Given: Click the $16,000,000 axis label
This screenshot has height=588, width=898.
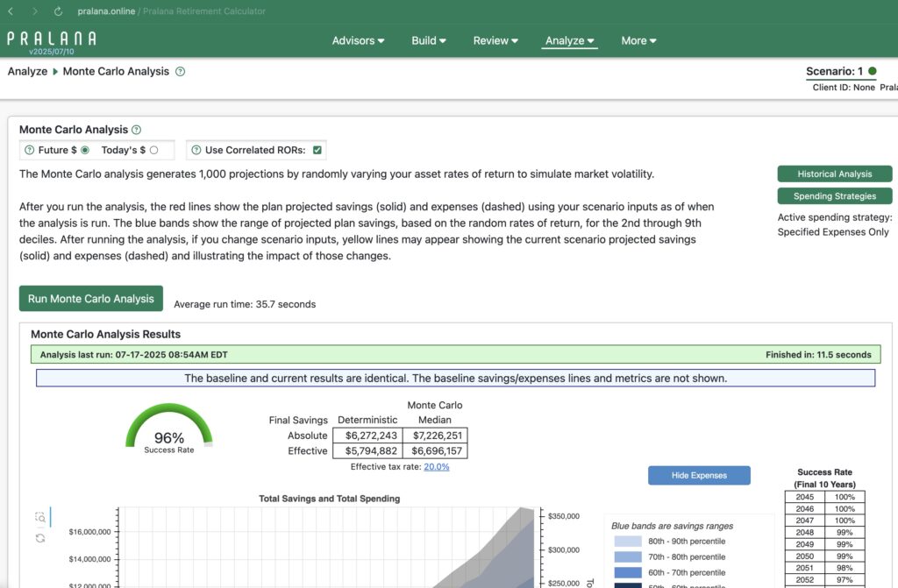Looking at the screenshot, I should [89, 532].
